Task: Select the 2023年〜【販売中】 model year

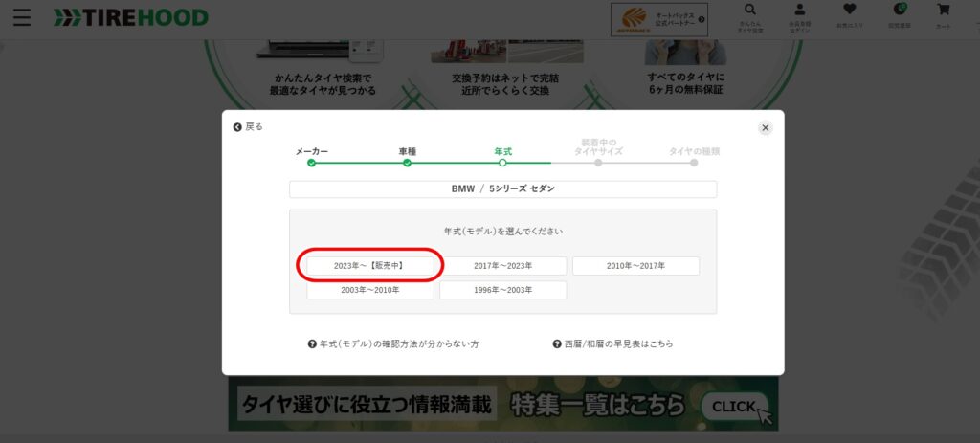Action: (x=369, y=265)
